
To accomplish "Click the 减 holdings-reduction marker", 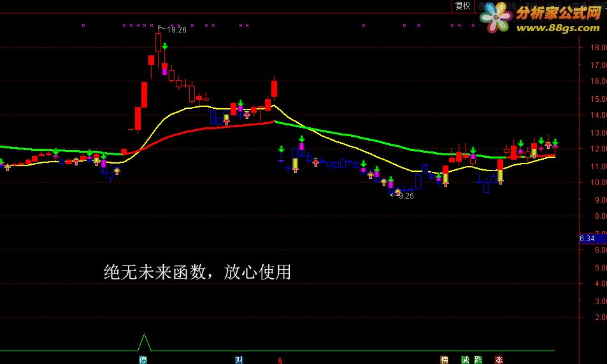I will 465,360.
